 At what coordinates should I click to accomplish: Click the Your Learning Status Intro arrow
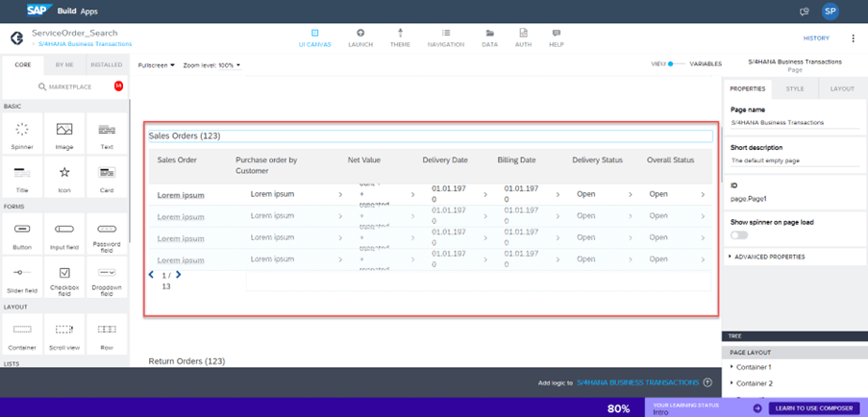[757, 408]
